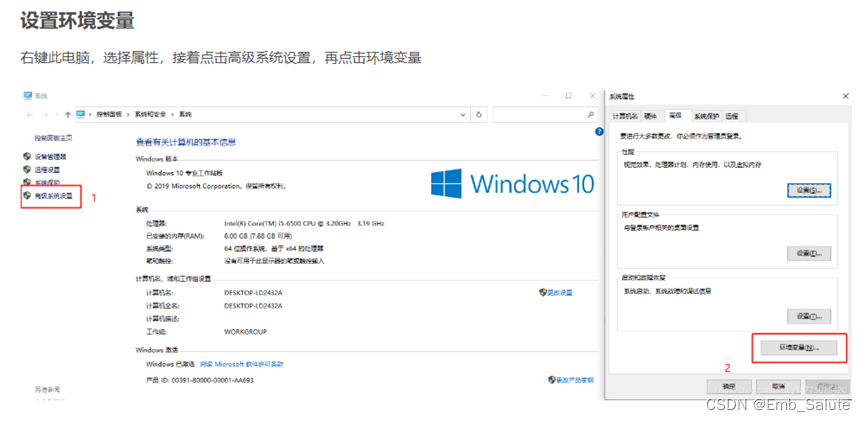Open 设备管理器 from the left pane
The width and height of the screenshot is (865, 421).
click(x=50, y=157)
